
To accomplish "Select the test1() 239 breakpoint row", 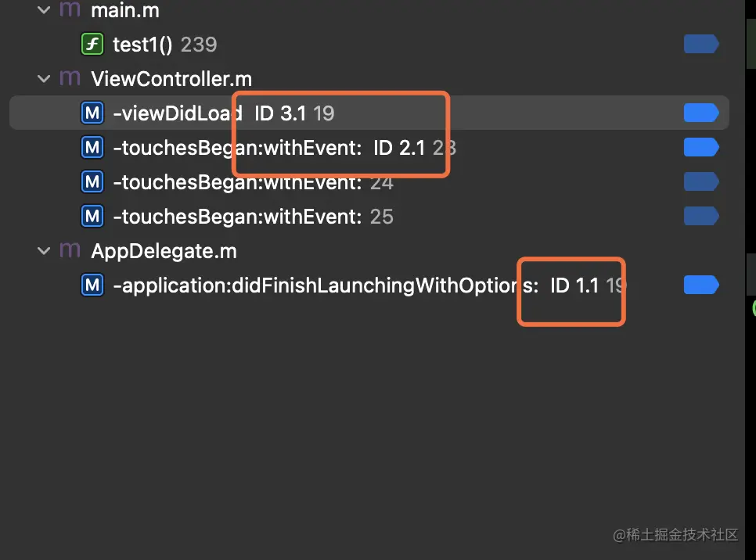I will pos(369,45).
